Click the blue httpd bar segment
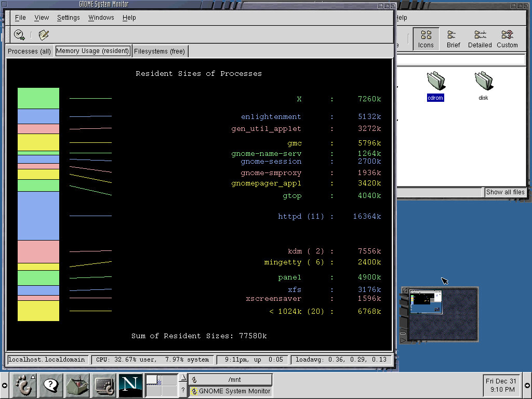Viewport: 532px width, 399px height. click(x=38, y=216)
